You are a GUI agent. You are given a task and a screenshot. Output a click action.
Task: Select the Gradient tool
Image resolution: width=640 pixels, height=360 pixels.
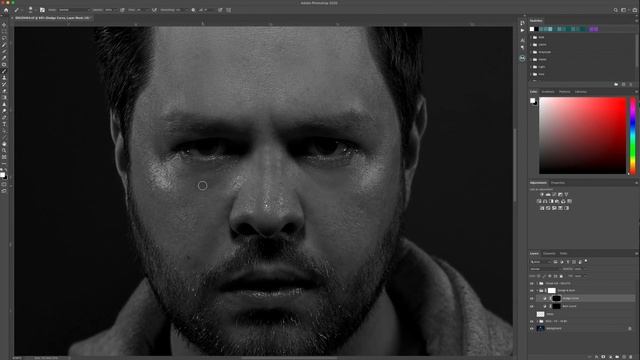(4, 97)
